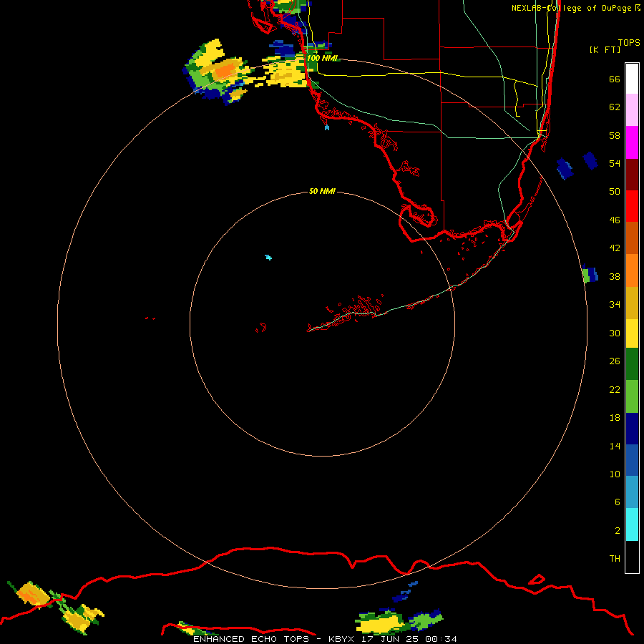Click the TOPS legend title
The image size is (644, 644).
pos(629,43)
